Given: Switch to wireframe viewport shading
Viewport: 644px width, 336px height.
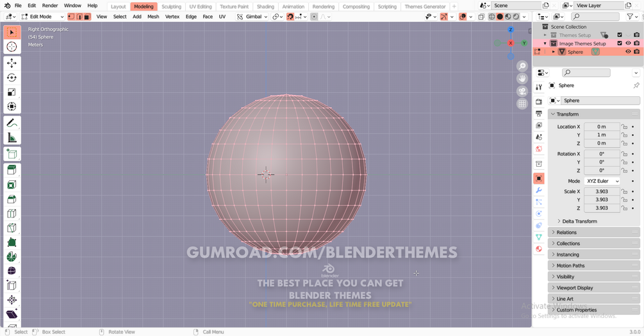Looking at the screenshot, I should point(491,17).
